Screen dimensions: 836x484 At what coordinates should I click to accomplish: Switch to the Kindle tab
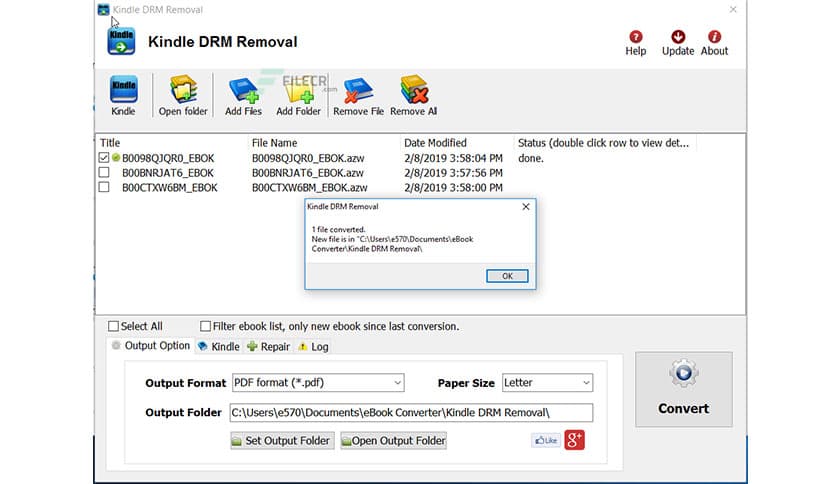[219, 346]
